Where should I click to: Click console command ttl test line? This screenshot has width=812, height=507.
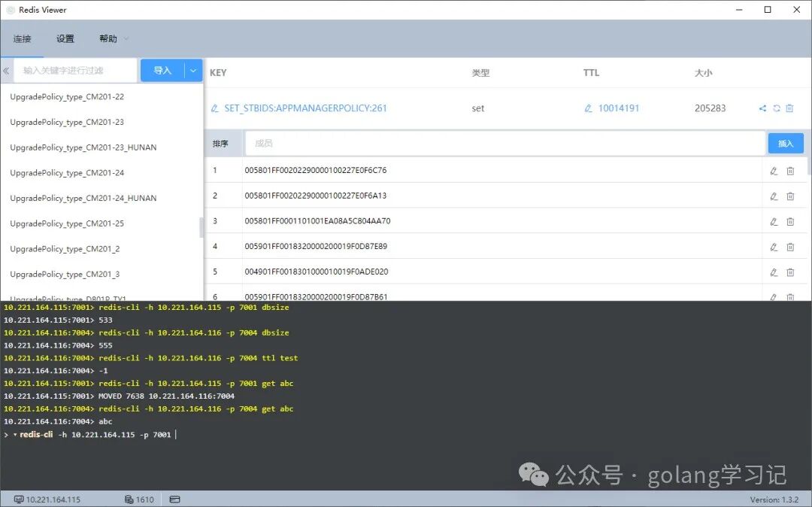pyautogui.click(x=198, y=358)
